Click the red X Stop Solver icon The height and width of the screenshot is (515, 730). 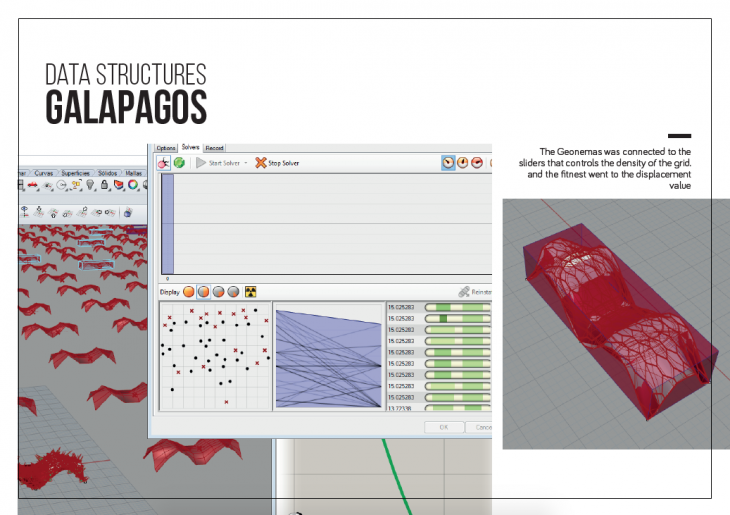pos(261,162)
